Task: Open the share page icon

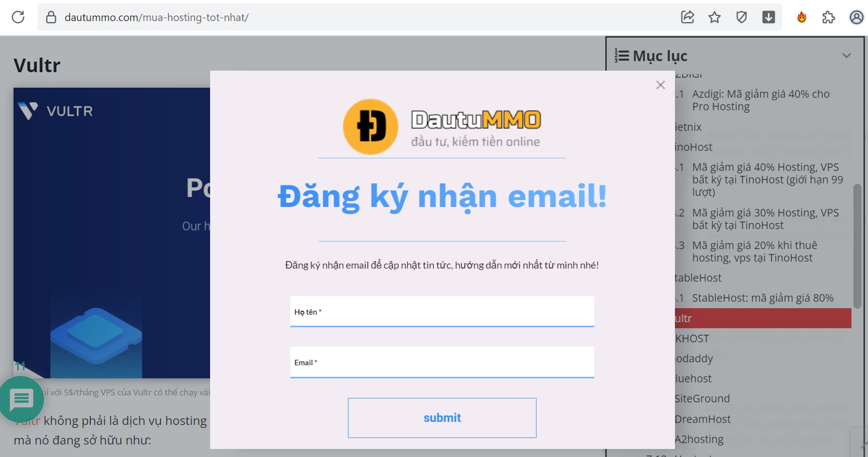Action: 687,17
